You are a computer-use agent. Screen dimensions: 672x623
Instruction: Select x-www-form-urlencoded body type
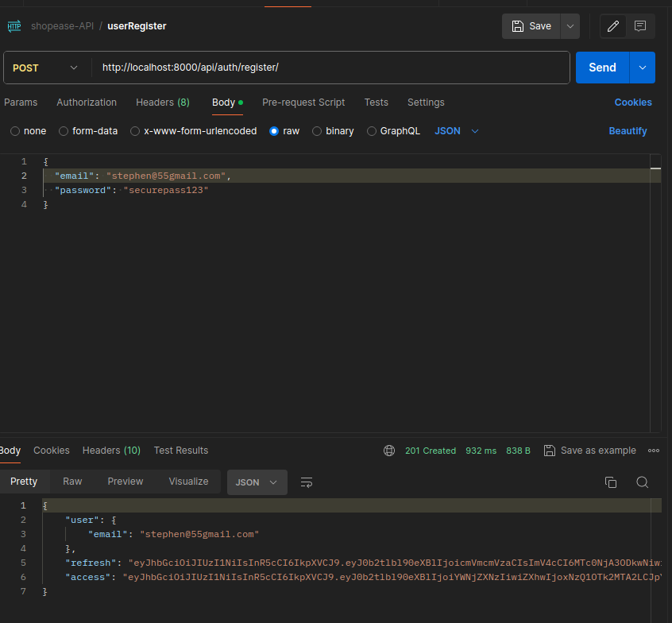135,131
